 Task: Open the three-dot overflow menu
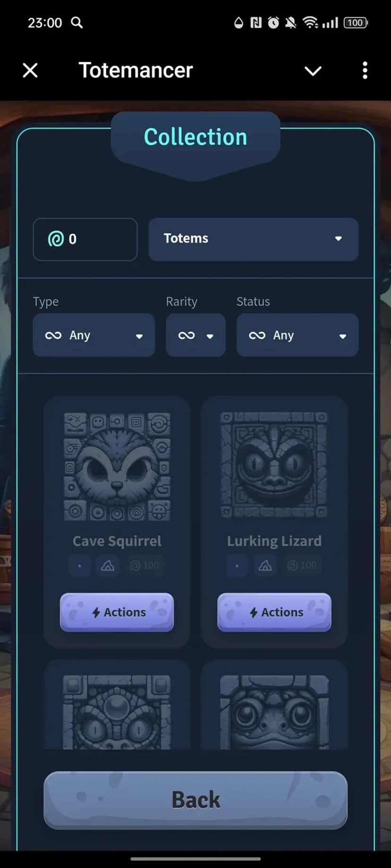(x=365, y=71)
